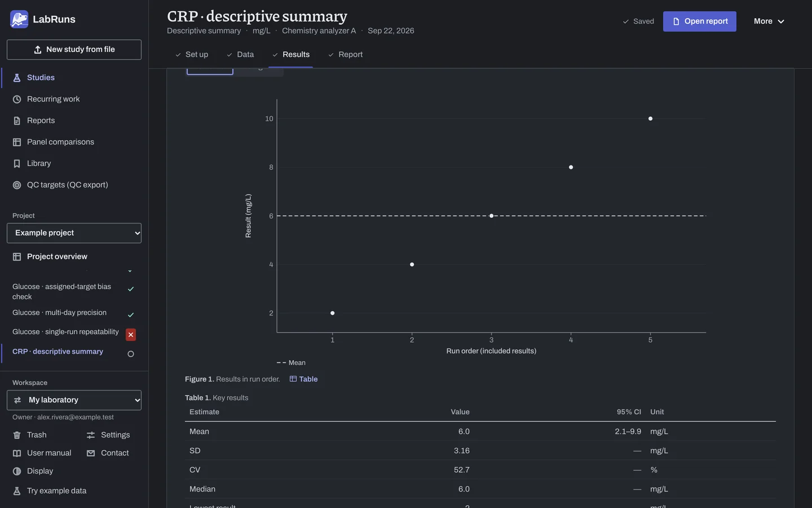Click the QC targets bullseye icon
812x508 pixels.
(17, 185)
